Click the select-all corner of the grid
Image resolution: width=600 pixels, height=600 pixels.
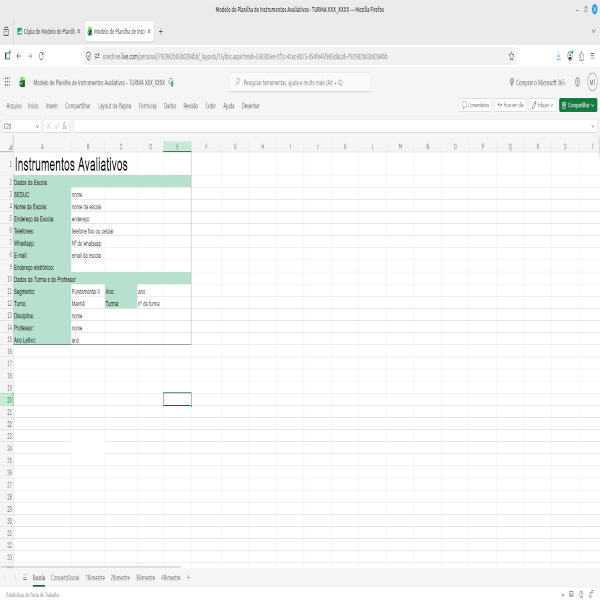tap(10, 147)
